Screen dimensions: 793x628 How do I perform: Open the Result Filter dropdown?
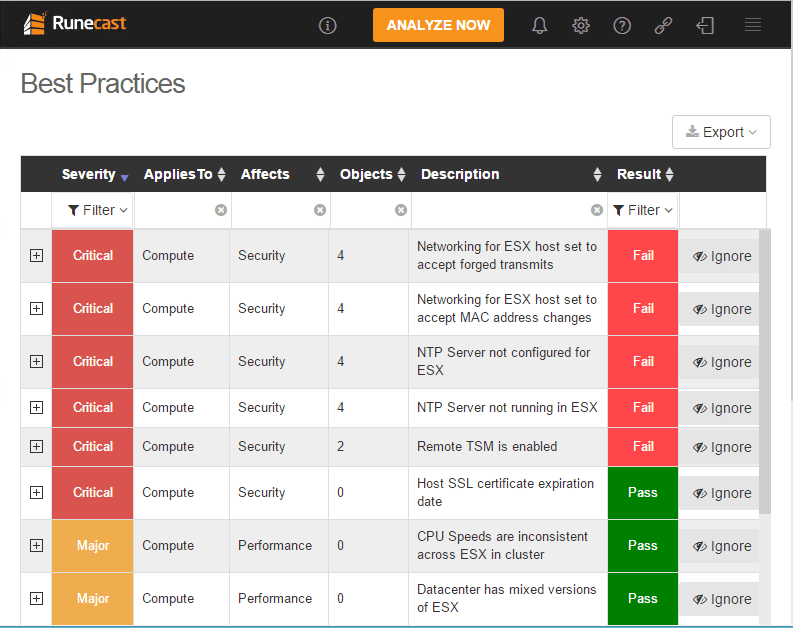click(643, 210)
